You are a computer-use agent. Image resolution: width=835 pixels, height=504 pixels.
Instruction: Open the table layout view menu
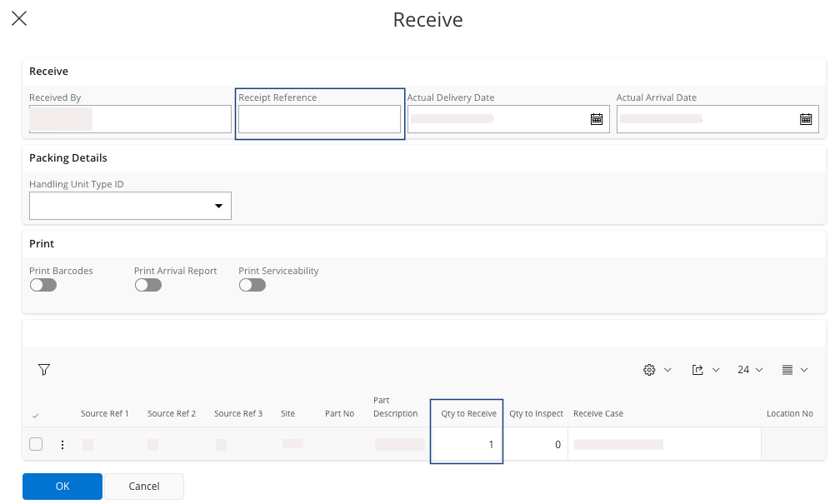coord(794,370)
